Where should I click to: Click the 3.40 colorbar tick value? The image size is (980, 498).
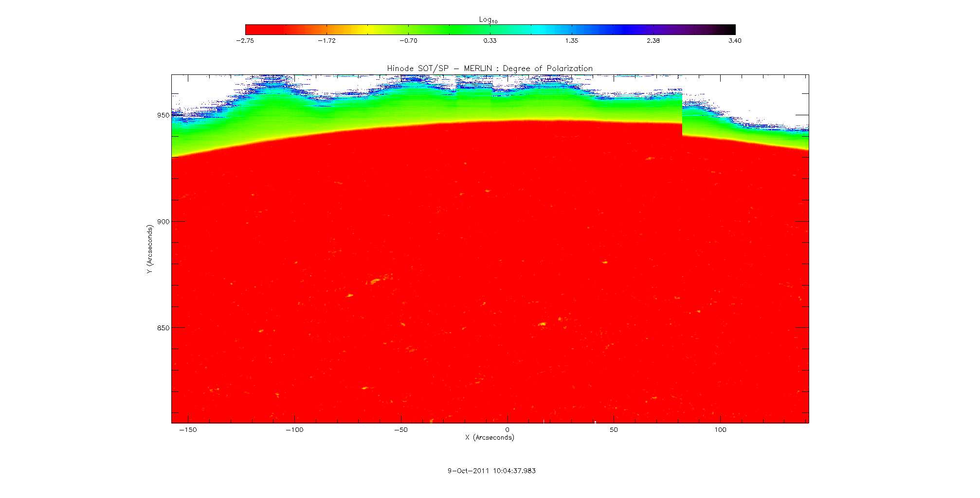coord(735,41)
